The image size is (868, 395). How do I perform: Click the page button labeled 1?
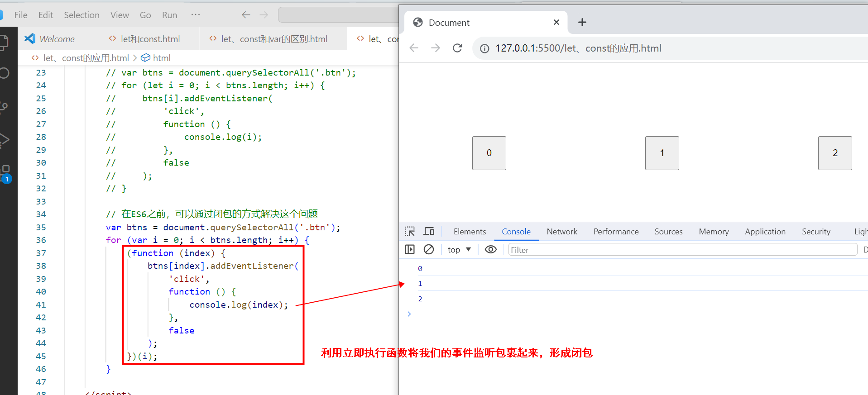[x=662, y=153]
